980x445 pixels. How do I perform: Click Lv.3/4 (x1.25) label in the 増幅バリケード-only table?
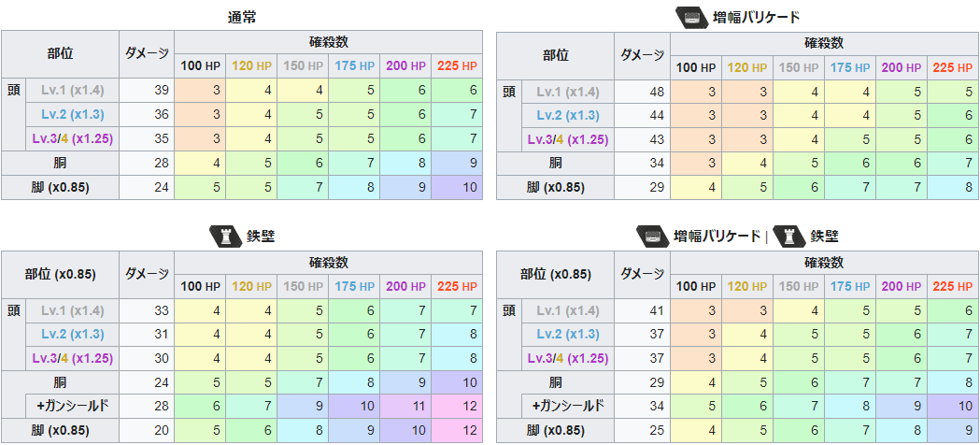568,139
